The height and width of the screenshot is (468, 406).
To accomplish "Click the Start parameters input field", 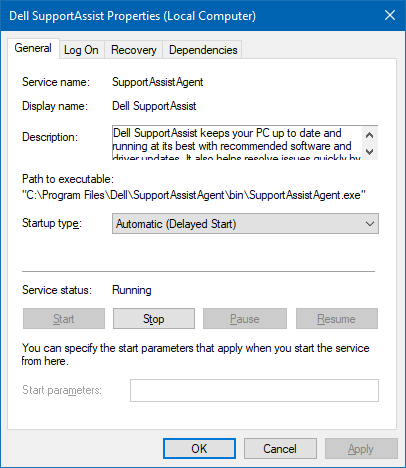I will [x=254, y=390].
